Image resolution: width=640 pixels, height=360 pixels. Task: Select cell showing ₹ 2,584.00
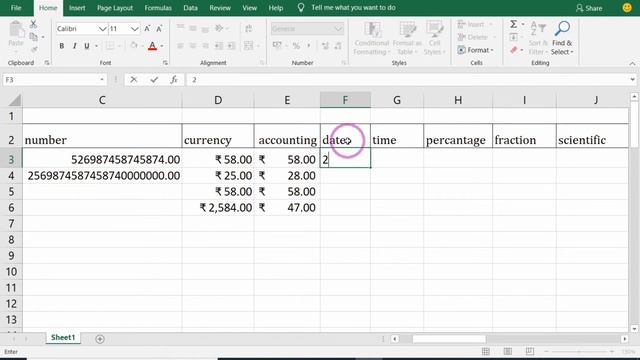[x=218, y=208]
